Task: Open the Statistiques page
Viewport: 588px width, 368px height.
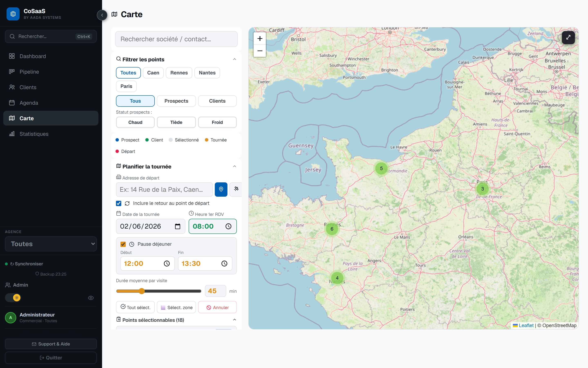Action: 51,134
